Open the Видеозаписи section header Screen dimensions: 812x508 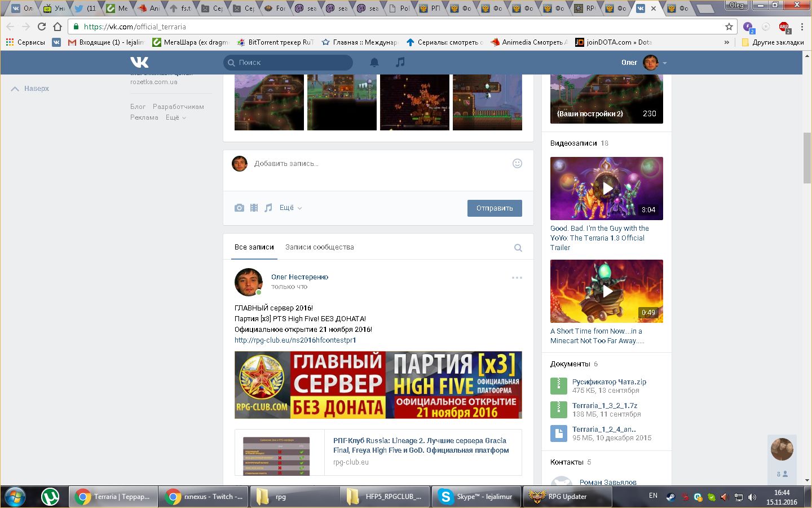573,143
